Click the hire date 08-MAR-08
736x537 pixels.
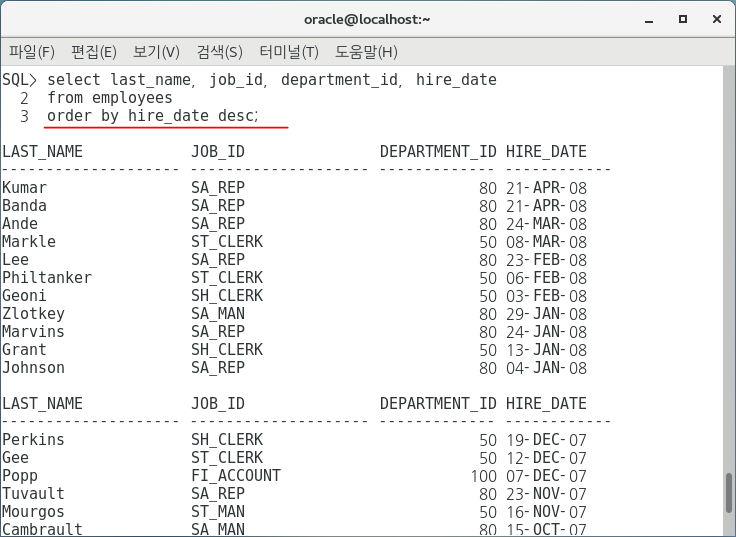[x=546, y=242]
